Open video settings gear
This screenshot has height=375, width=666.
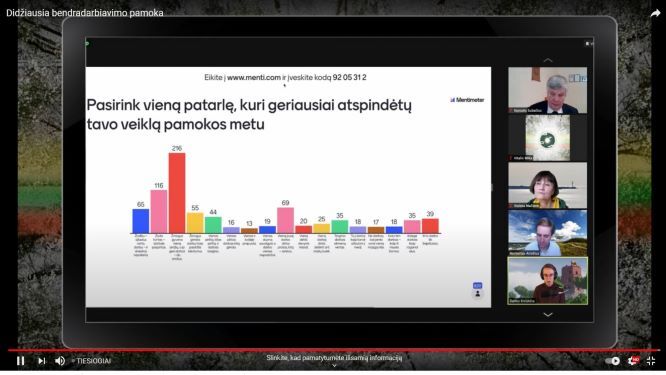coord(633,361)
